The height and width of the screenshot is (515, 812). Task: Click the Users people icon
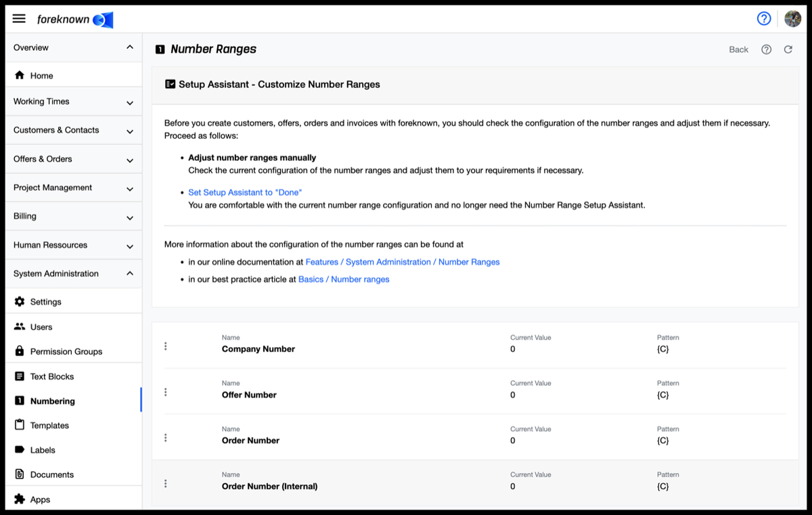(20, 326)
